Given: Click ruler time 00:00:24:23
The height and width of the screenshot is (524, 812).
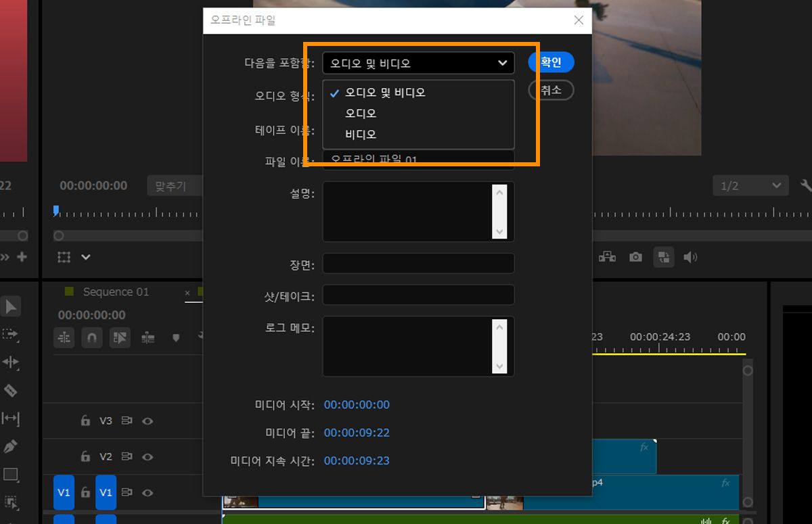Looking at the screenshot, I should point(660,337).
